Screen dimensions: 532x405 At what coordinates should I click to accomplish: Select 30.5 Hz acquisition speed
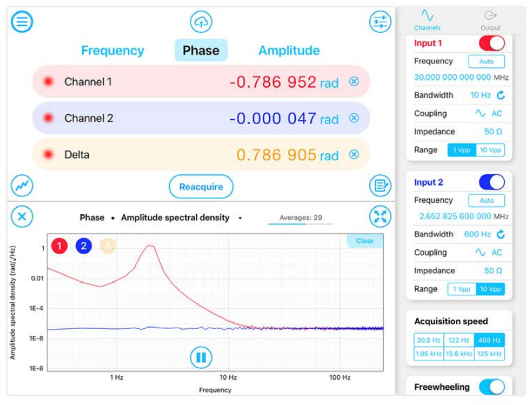[x=429, y=340]
